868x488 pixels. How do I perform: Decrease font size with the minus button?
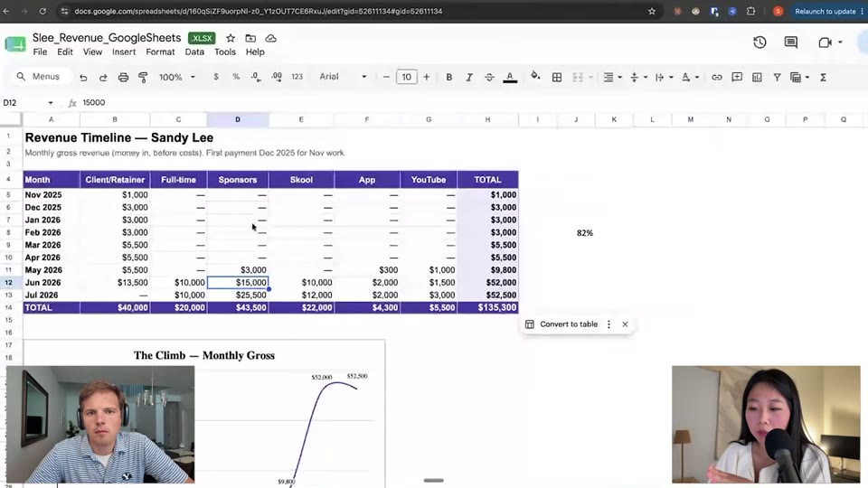pos(386,77)
